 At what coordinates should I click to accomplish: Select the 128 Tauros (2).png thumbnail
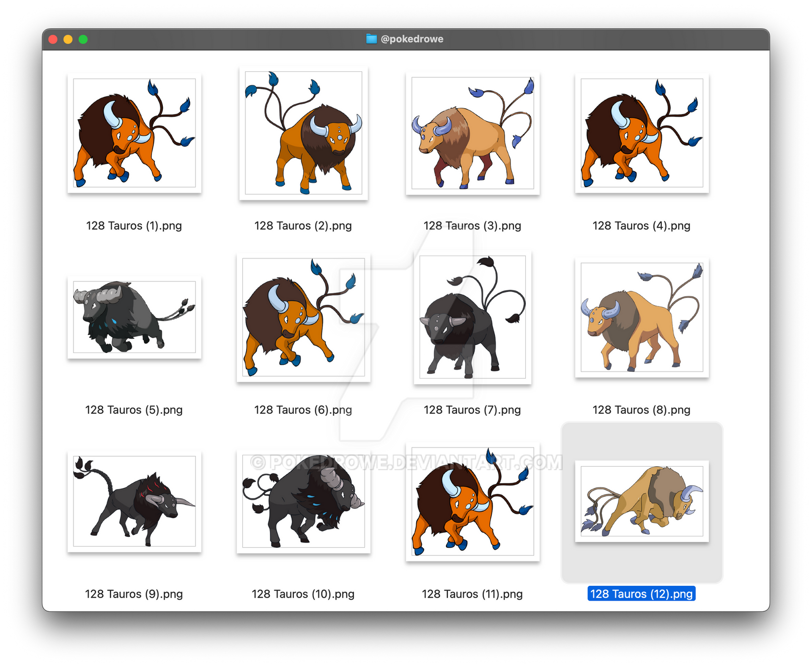point(304,133)
